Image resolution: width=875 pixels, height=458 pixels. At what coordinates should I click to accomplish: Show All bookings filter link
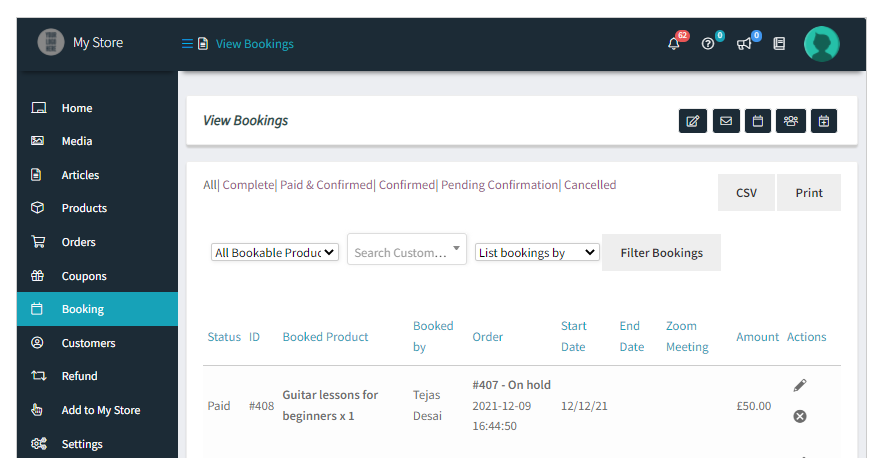pyautogui.click(x=210, y=185)
